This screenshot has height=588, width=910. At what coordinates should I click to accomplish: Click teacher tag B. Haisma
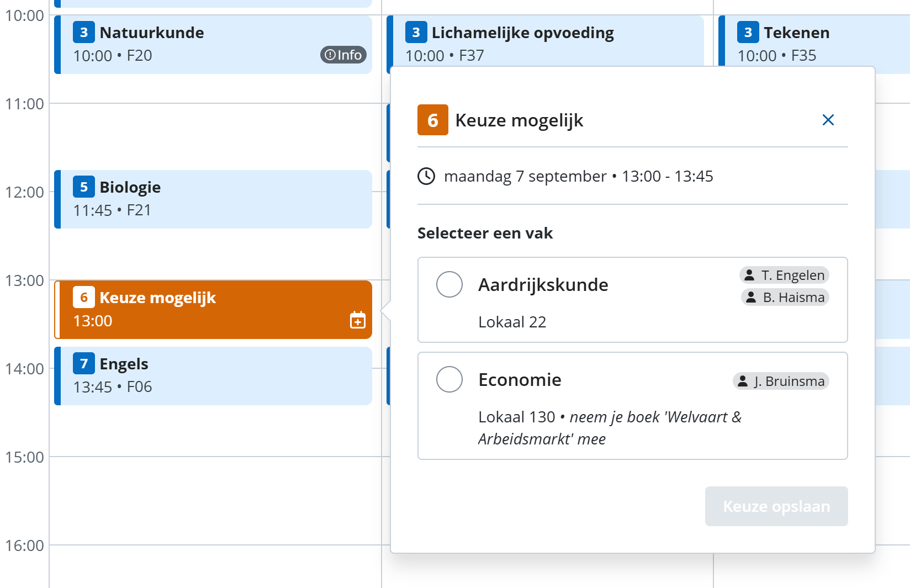[x=785, y=297]
